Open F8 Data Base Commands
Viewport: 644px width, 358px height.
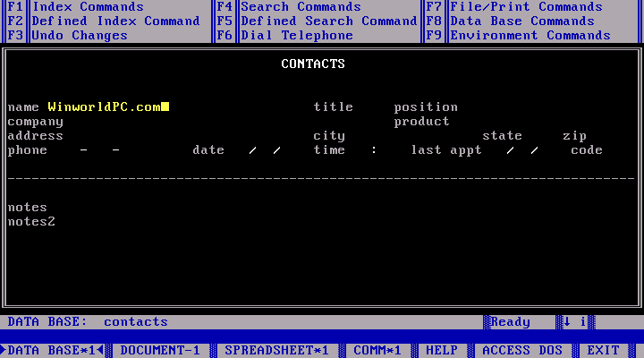(x=510, y=21)
